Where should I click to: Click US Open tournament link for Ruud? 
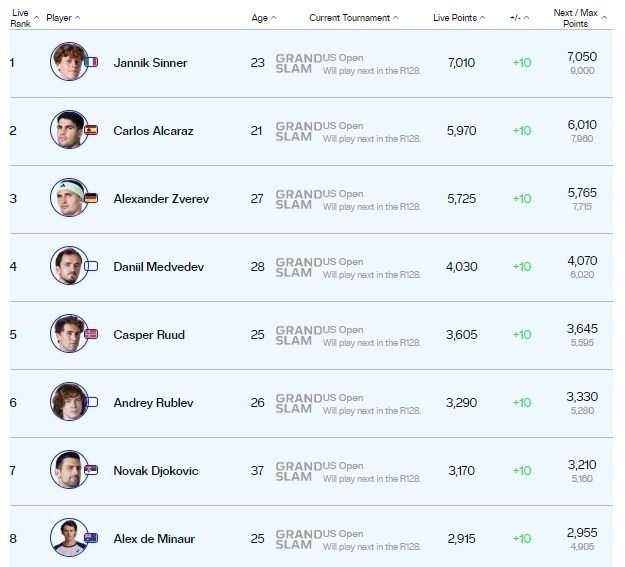point(343,330)
